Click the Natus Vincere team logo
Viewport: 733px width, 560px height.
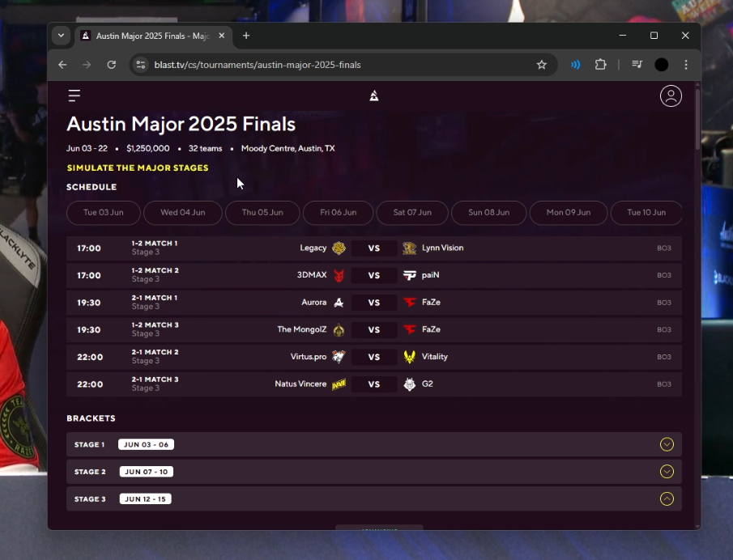(x=339, y=384)
